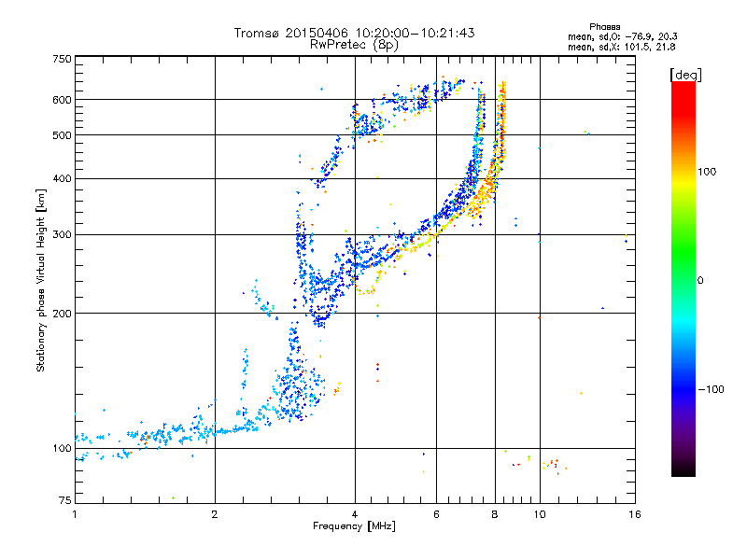Click x-axis tick label '1'

[75, 514]
